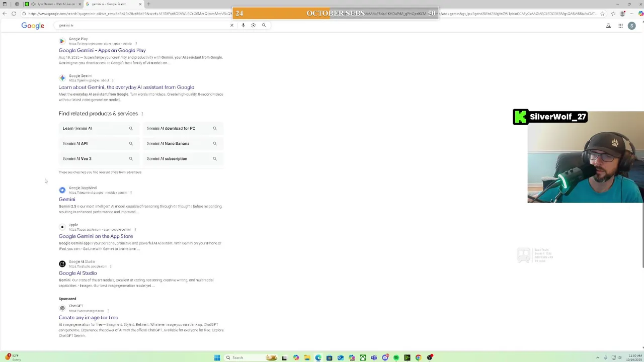Start voice search via microphone icon
The width and height of the screenshot is (644, 362).
[x=243, y=25]
